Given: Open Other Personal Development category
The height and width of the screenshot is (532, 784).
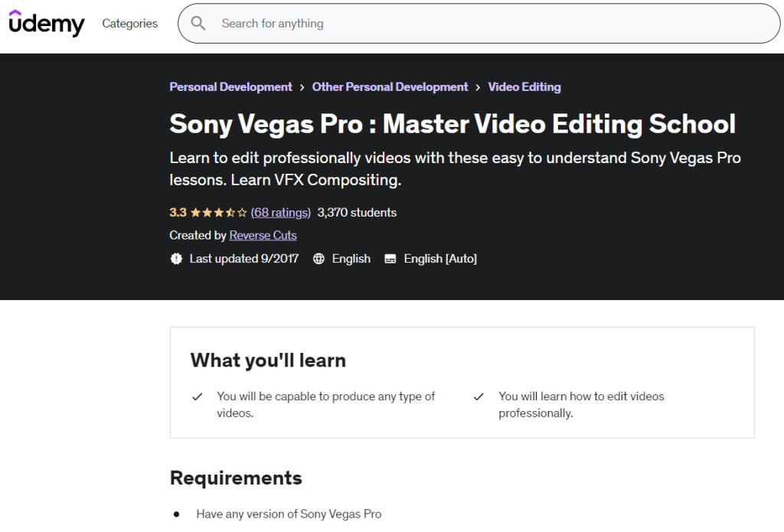Looking at the screenshot, I should pyautogui.click(x=390, y=86).
